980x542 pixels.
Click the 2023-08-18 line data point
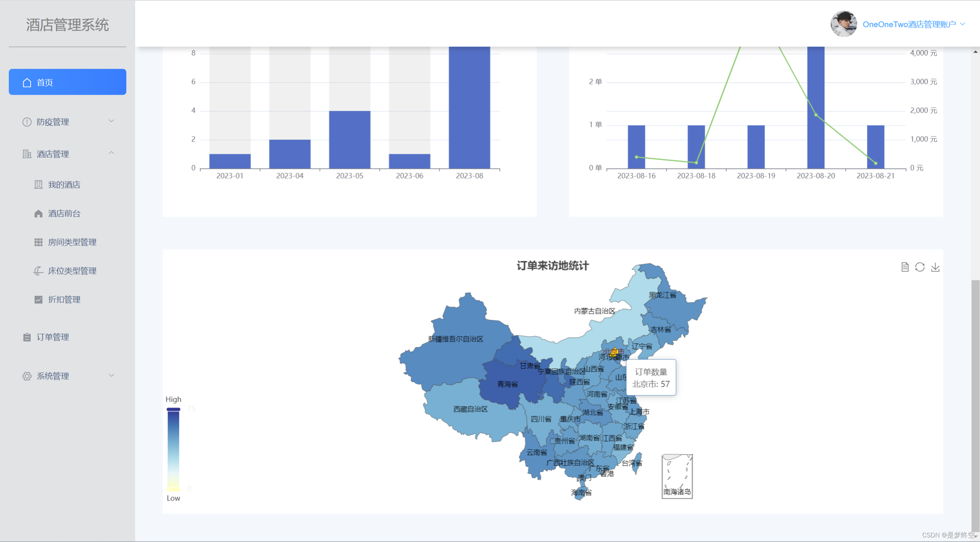[x=696, y=162]
